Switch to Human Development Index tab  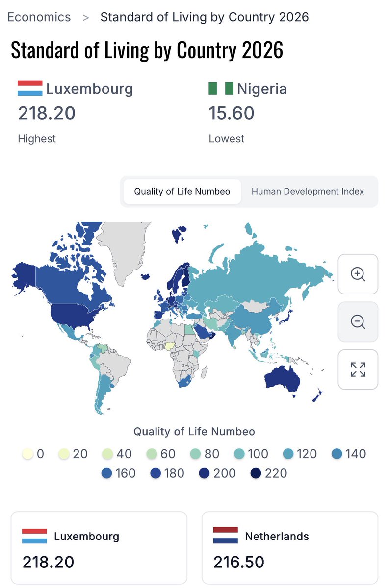point(308,191)
